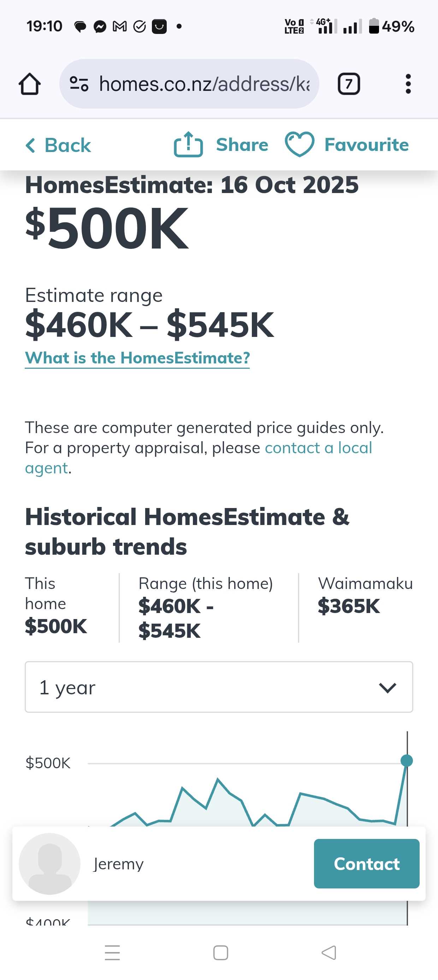Tap Jeremy's agent avatar thumbnail
The height and width of the screenshot is (980, 438).
[49, 863]
